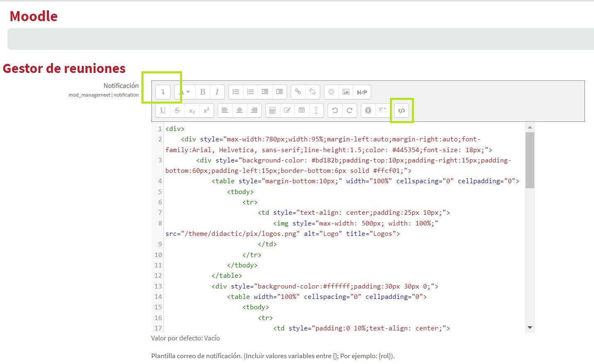
Task: Click line 14 '<table width="100%"' tag
Action: tap(327, 297)
